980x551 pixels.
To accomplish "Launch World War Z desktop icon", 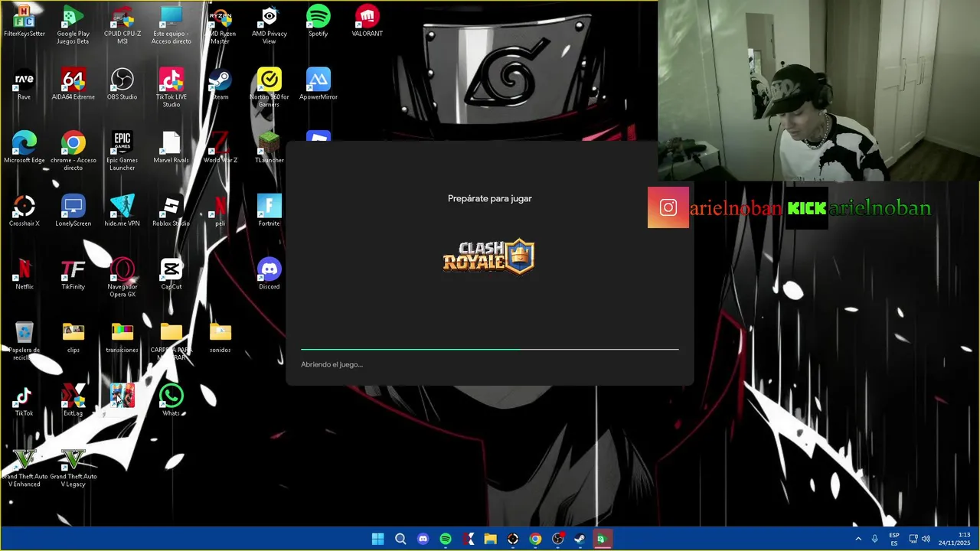I will (x=220, y=148).
